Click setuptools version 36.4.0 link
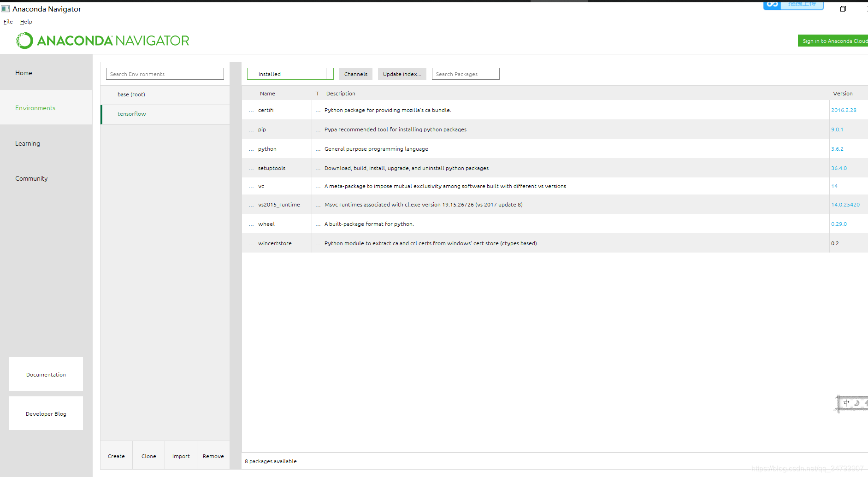Screen dimensions: 868x477 [839, 168]
